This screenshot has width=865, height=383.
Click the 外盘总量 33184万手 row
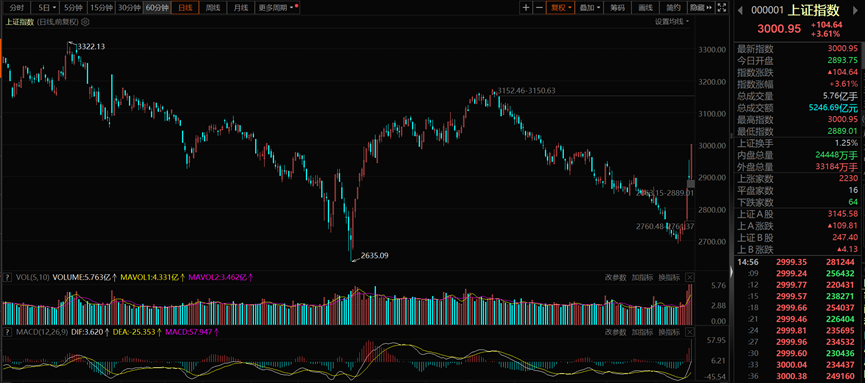coord(798,167)
